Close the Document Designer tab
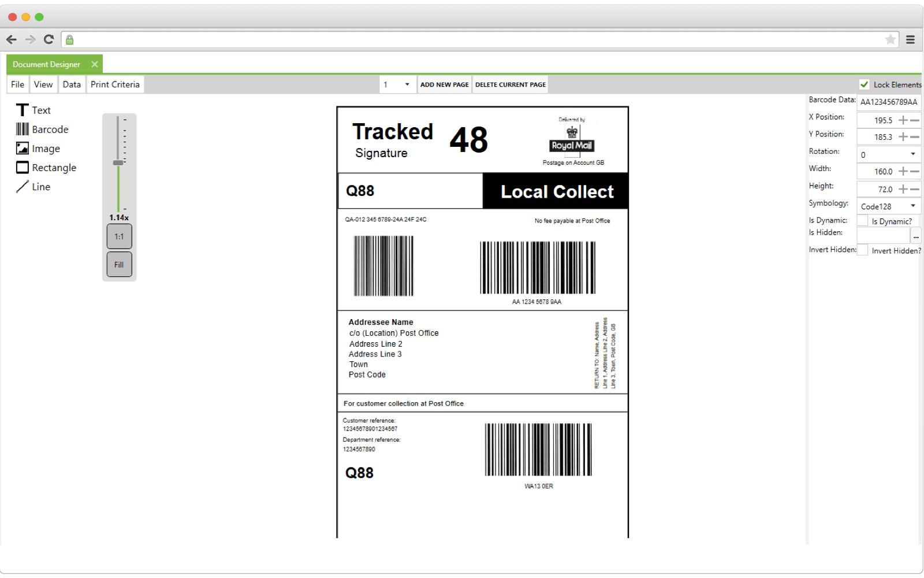The height and width of the screenshot is (578, 924). tap(95, 64)
